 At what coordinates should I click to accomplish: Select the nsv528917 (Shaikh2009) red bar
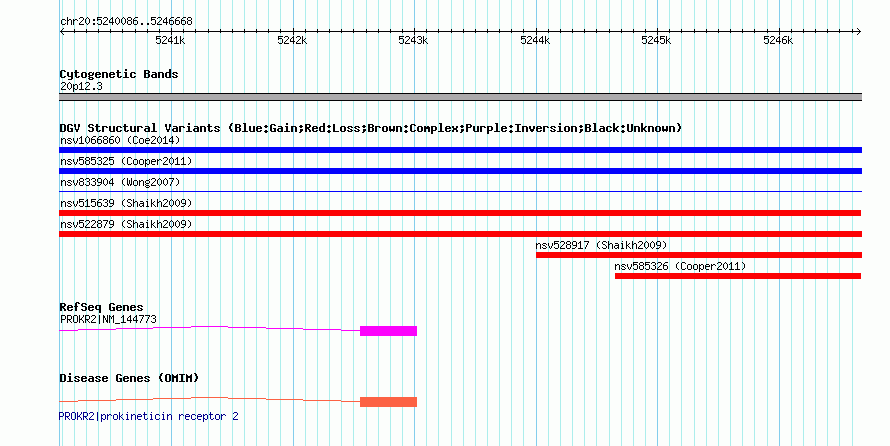pos(699,255)
